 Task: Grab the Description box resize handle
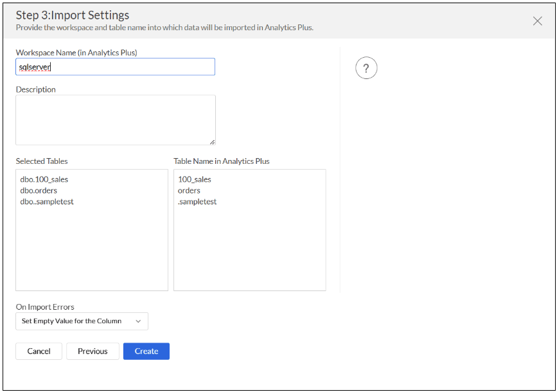pyautogui.click(x=212, y=141)
